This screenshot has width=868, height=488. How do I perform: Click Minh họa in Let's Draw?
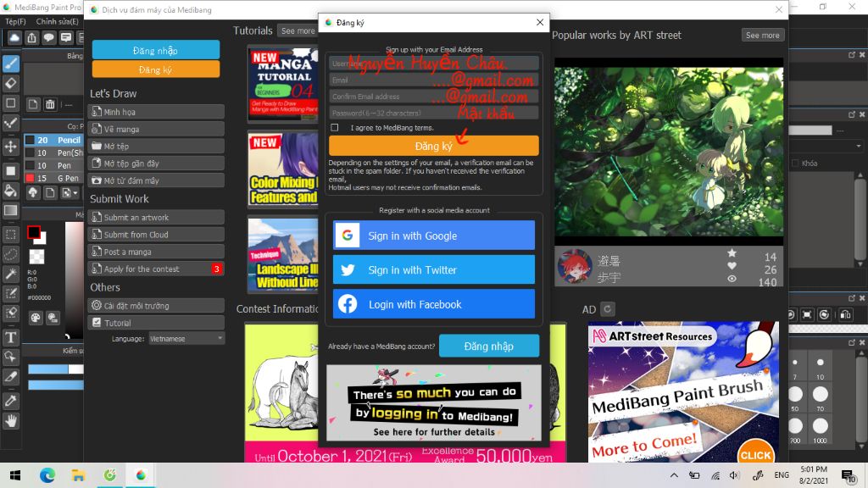(x=157, y=112)
